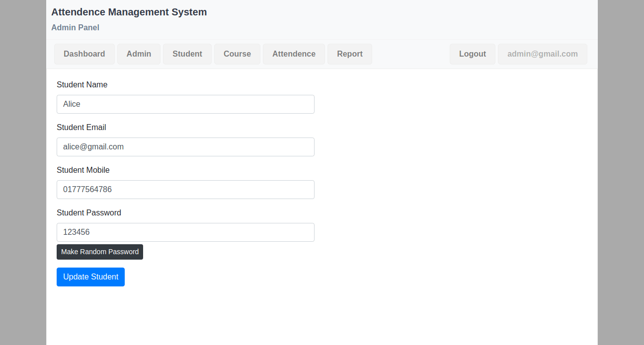The width and height of the screenshot is (644, 345).
Task: Click the Student Email label
Action: (81, 128)
